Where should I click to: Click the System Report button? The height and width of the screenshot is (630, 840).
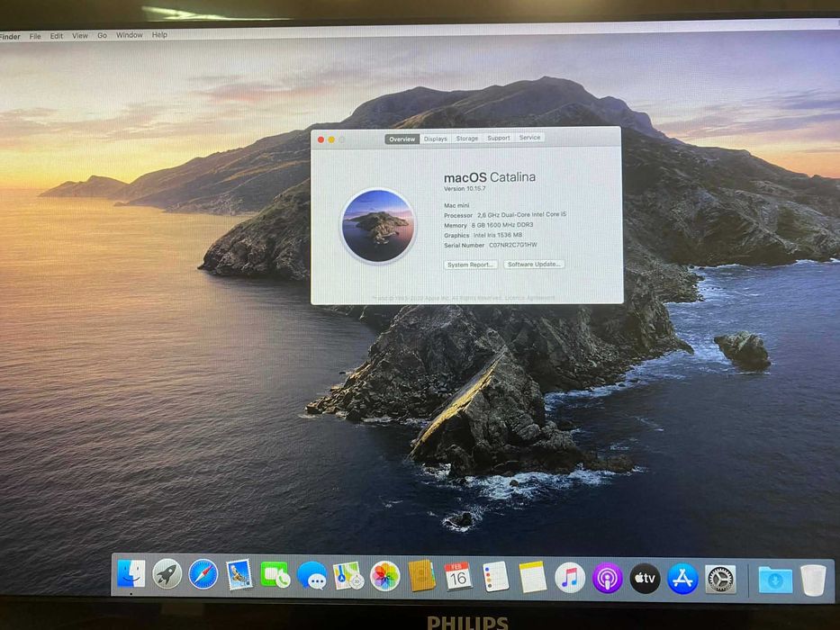471,265
